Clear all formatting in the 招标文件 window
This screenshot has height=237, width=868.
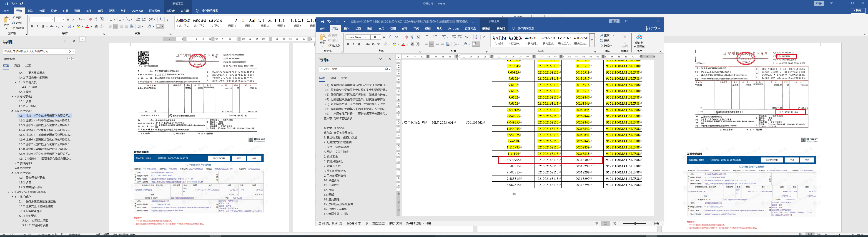pyautogui.click(x=407, y=37)
